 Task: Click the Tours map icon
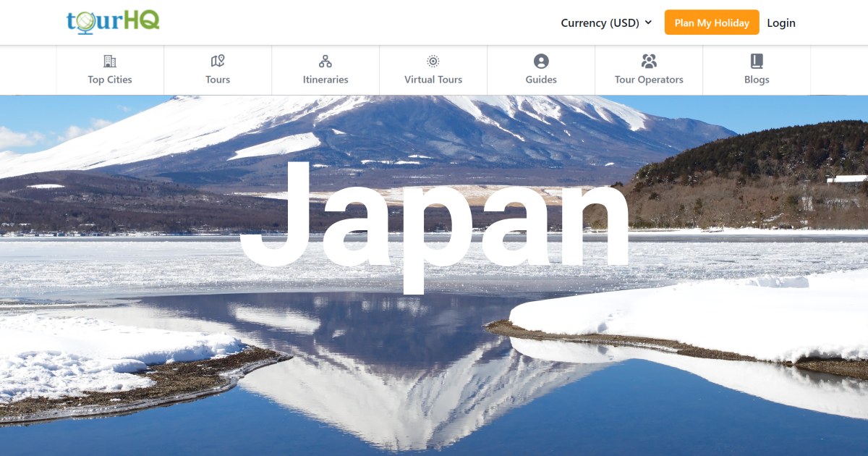click(x=218, y=62)
